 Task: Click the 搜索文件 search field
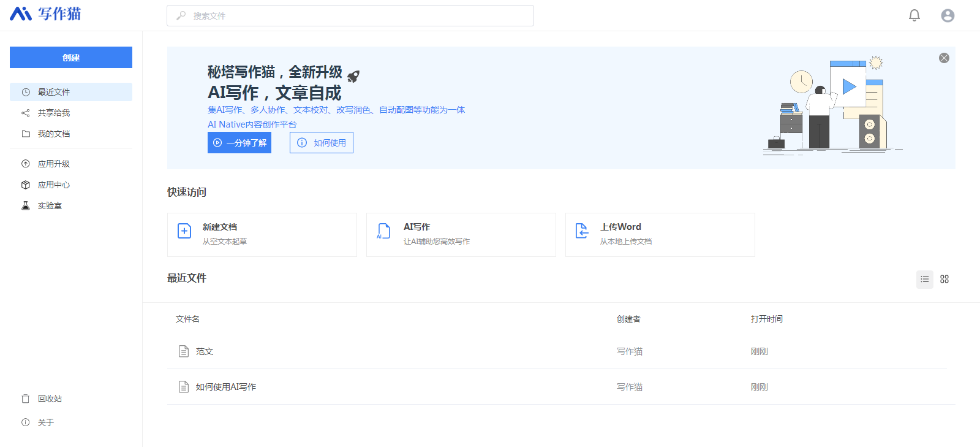click(x=350, y=16)
